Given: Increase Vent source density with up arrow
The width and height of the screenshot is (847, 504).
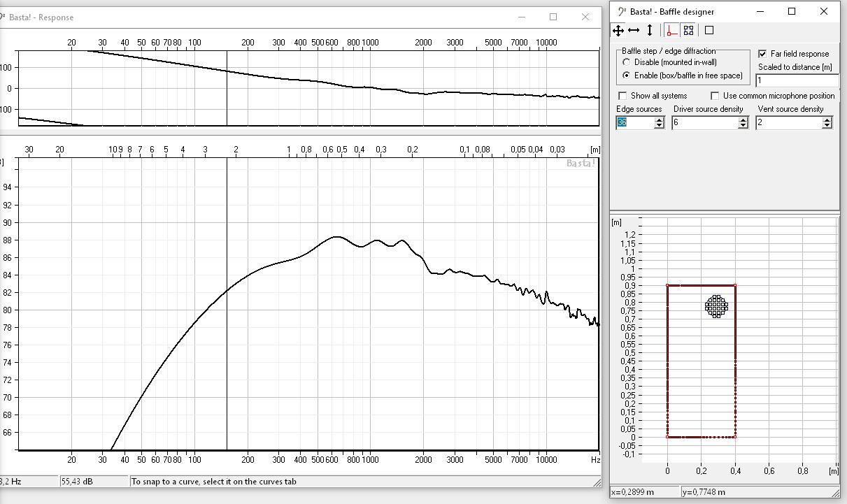Looking at the screenshot, I should pos(827,120).
